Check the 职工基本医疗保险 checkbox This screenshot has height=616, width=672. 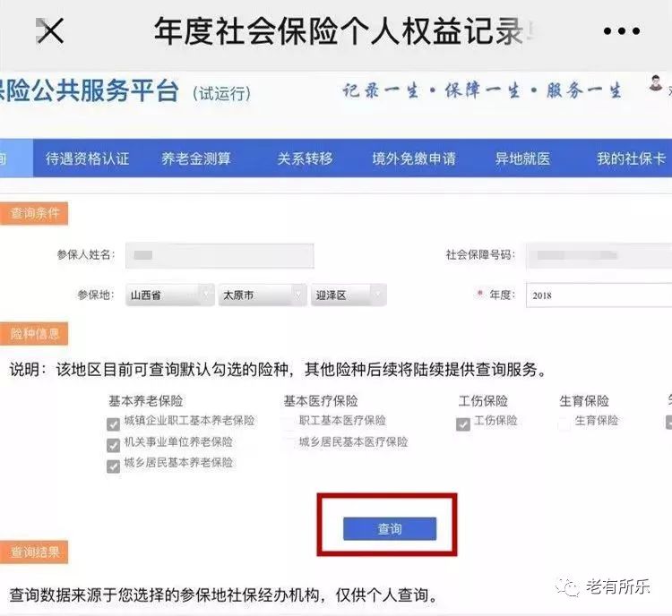click(x=289, y=423)
